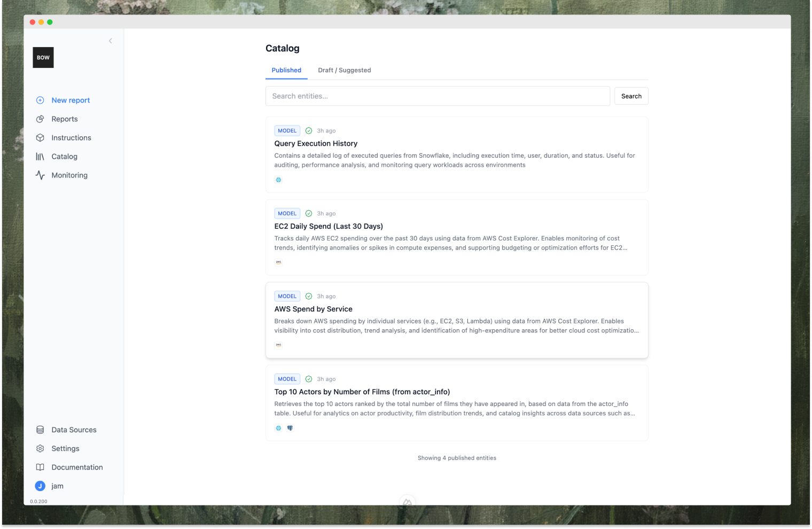Switch to the Published tab
This screenshot has height=529, width=812.
[286, 70]
